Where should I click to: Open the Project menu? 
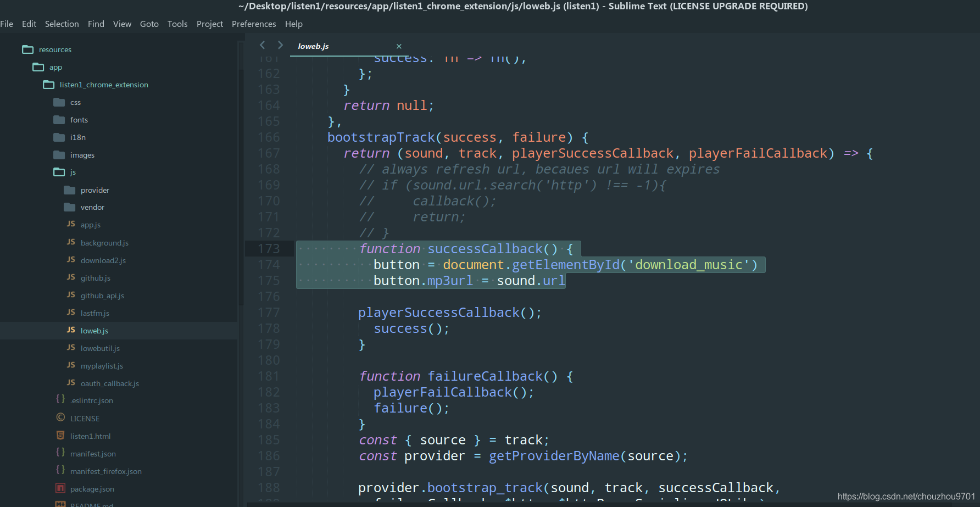pos(210,24)
